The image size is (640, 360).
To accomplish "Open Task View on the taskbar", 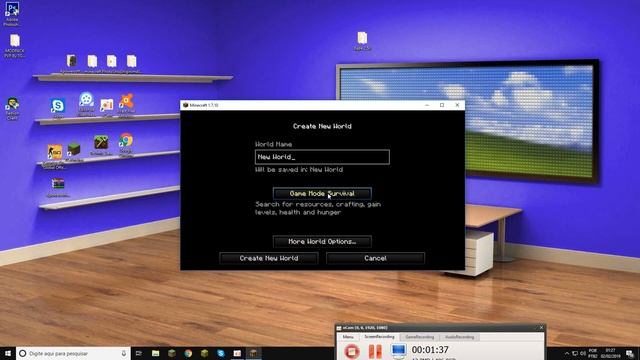I will (138, 353).
